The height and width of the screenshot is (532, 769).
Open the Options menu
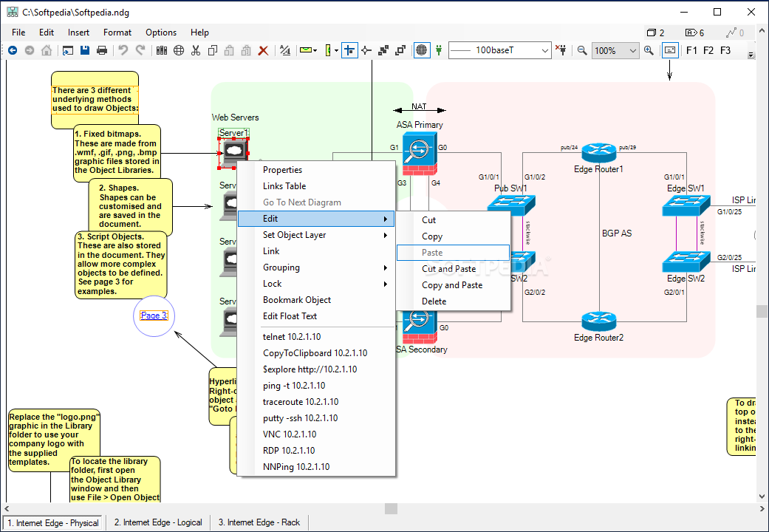[161, 33]
